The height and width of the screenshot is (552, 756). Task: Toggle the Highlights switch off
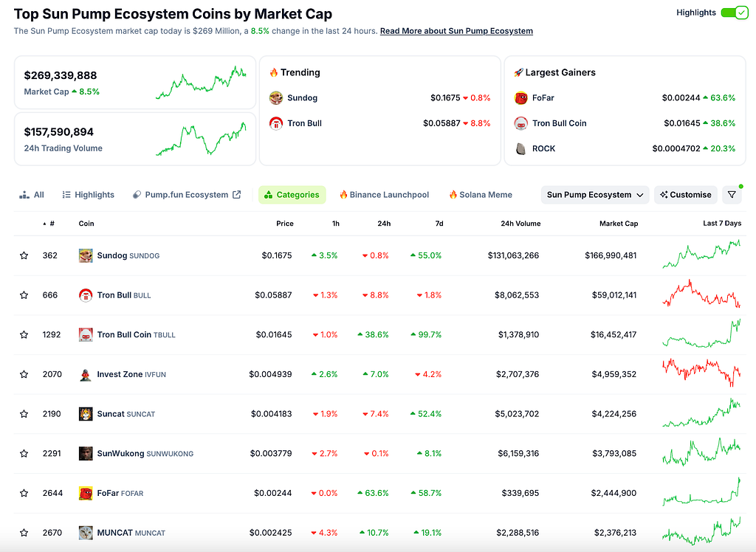tap(735, 13)
